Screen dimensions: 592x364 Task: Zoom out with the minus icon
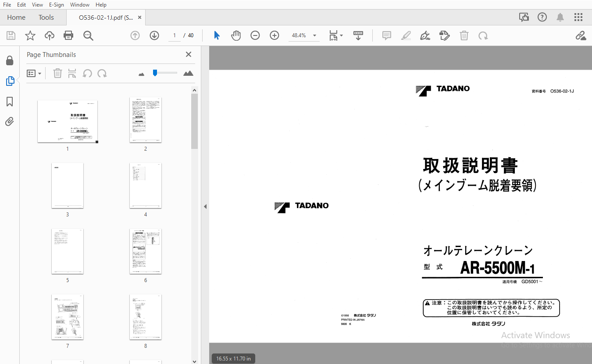tap(255, 35)
